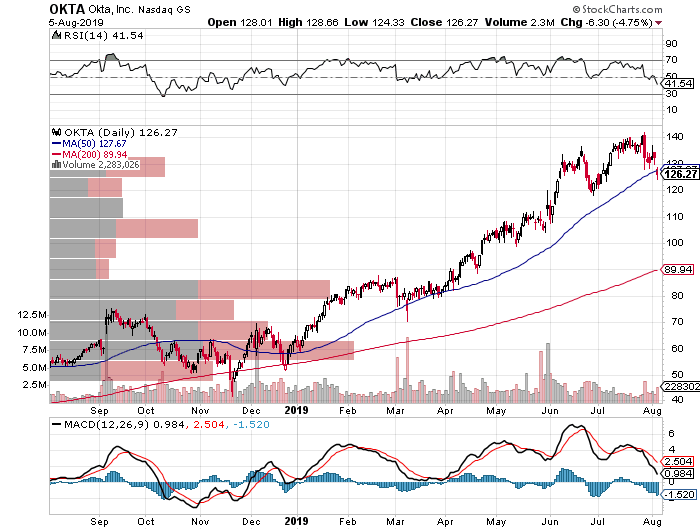700x530 pixels.
Task: Click the 12.5M volume axis label
Action: pyautogui.click(x=32, y=315)
